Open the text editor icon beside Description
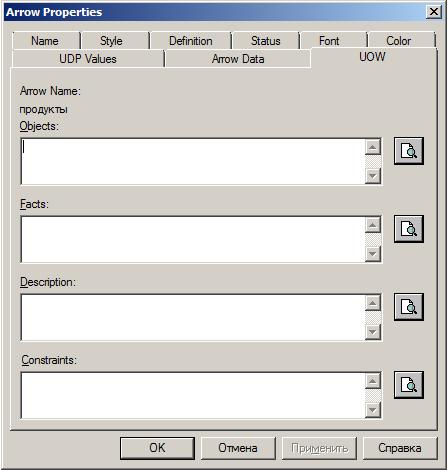 pos(409,307)
